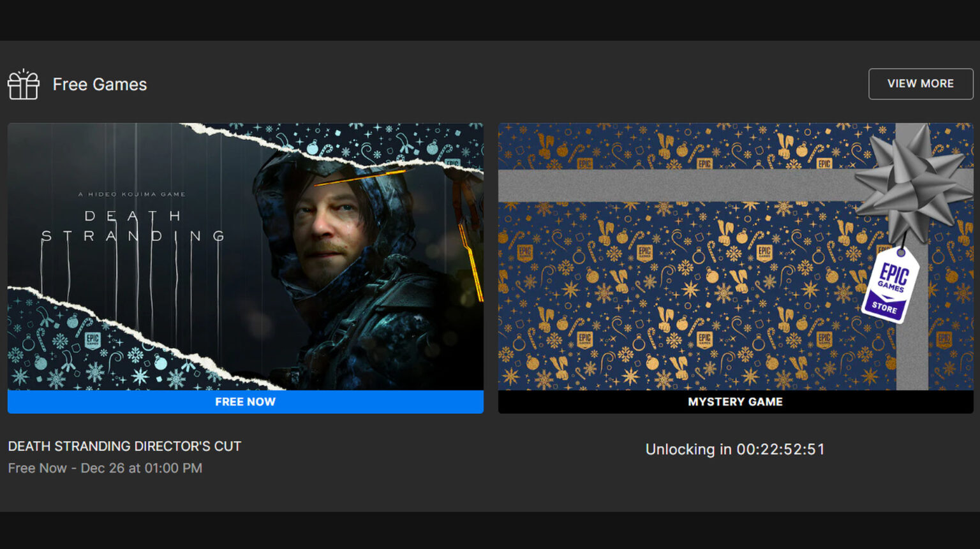The height and width of the screenshot is (549, 980).
Task: Open the DEATH STRANDING DIRECTOR'S CUT title
Action: (124, 446)
